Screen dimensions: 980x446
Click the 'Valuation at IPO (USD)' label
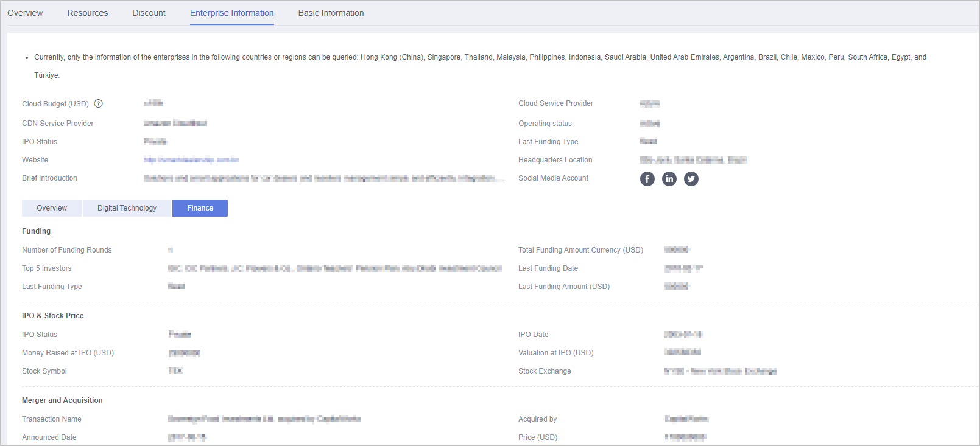coord(556,353)
